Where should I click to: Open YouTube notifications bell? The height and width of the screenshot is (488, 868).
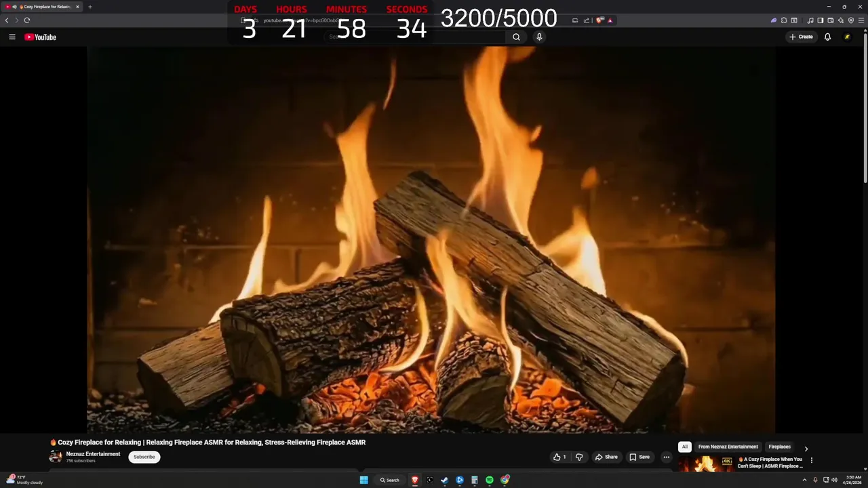tap(827, 37)
